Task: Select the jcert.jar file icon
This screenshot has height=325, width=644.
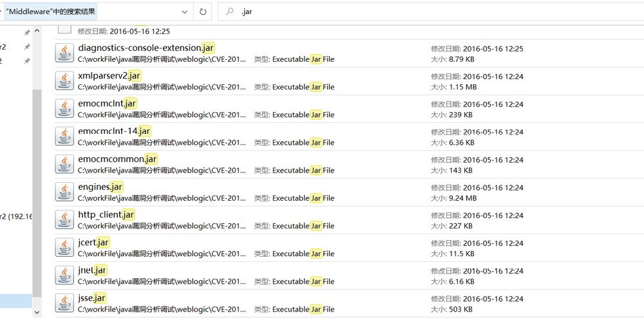Action: tap(64, 247)
